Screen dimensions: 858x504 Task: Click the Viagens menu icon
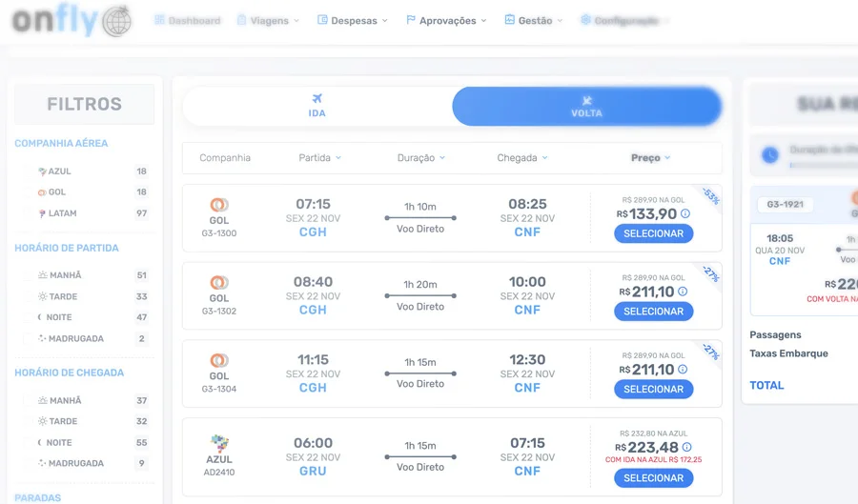tap(241, 20)
